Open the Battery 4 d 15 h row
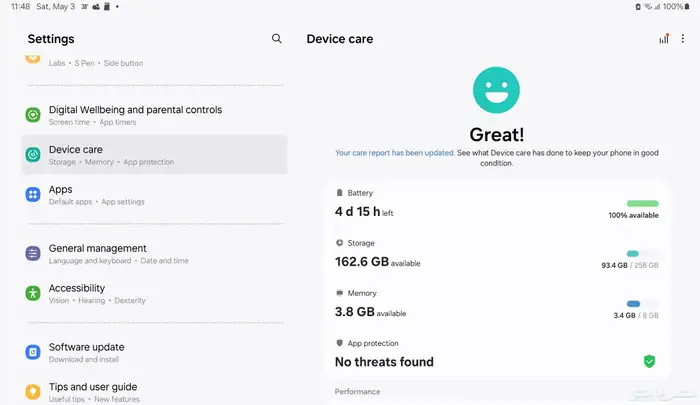700x405 pixels. [496, 205]
